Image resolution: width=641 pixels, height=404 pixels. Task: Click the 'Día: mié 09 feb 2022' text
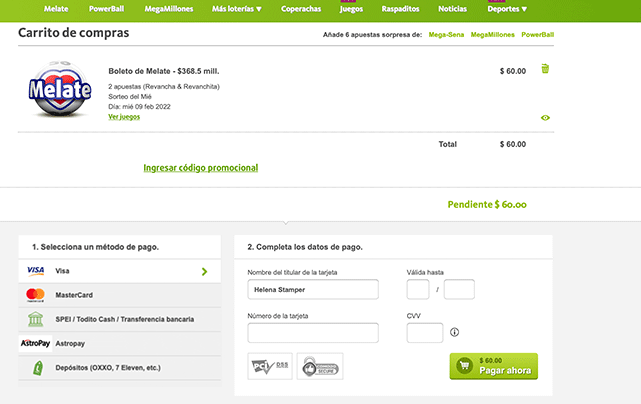[x=139, y=107]
